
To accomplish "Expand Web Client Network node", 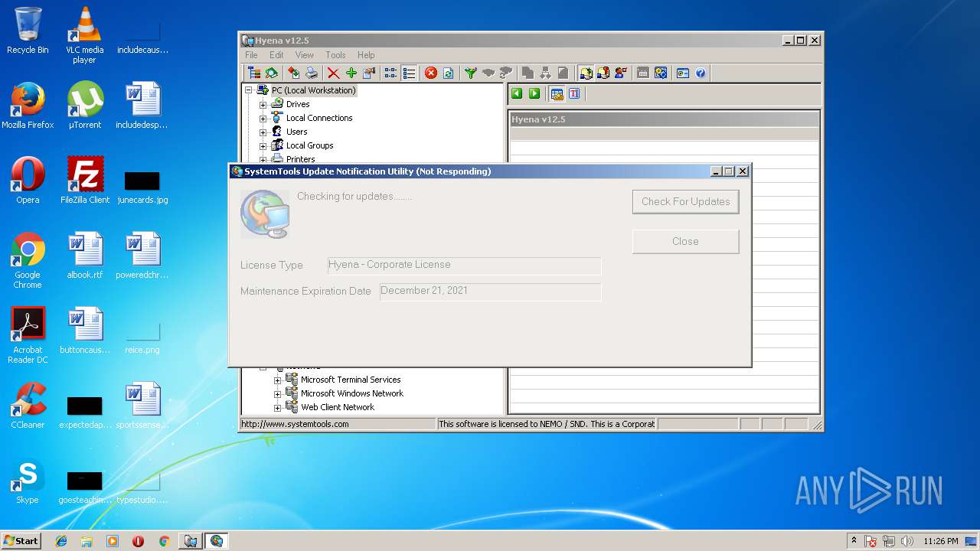I will [277, 407].
